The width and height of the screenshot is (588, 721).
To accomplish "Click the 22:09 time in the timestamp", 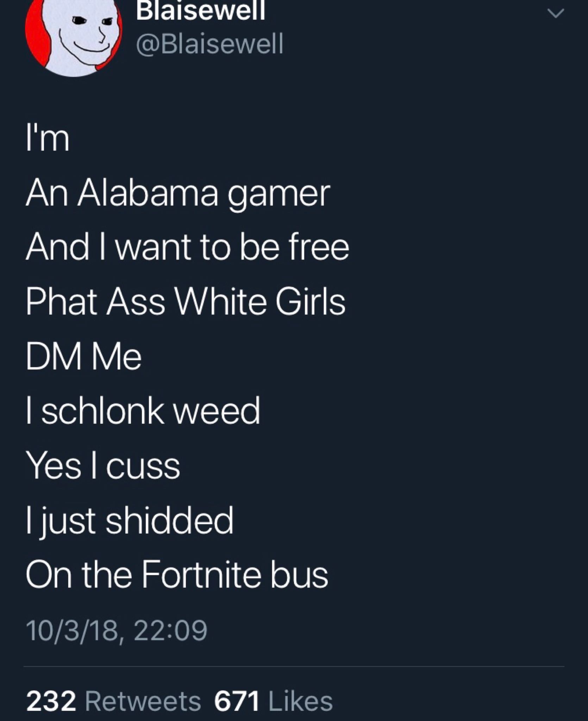I will (x=170, y=631).
